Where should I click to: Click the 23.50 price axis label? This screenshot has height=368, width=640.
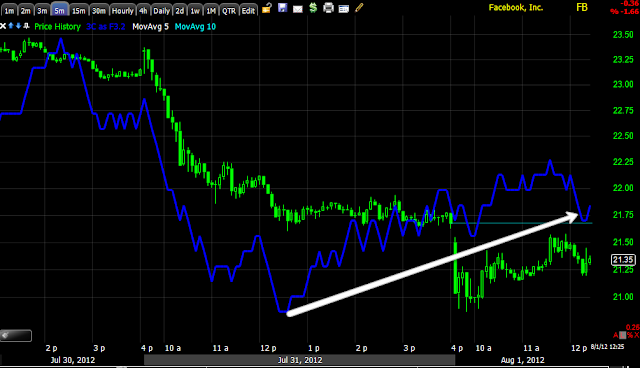623,35
